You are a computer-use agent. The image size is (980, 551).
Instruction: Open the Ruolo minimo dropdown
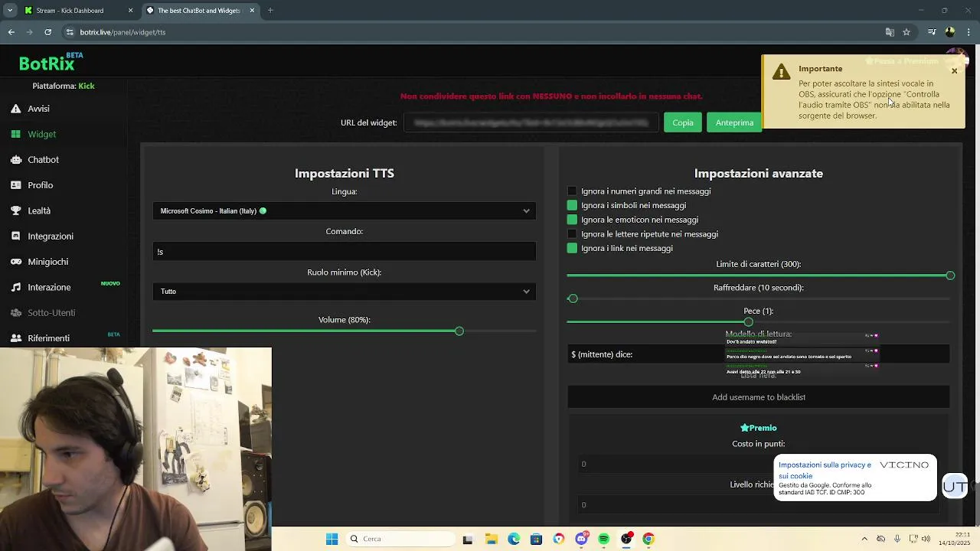click(x=345, y=292)
